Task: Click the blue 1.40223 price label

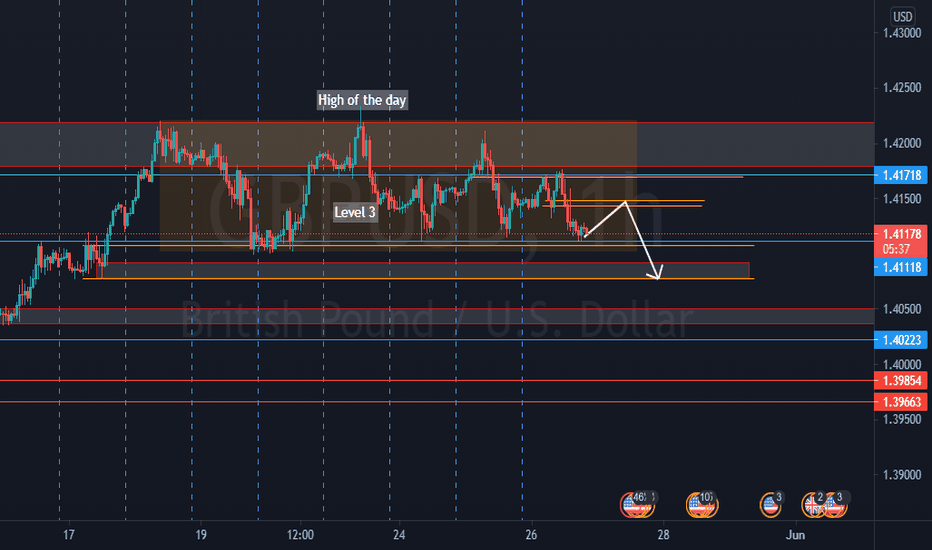Action: point(901,340)
